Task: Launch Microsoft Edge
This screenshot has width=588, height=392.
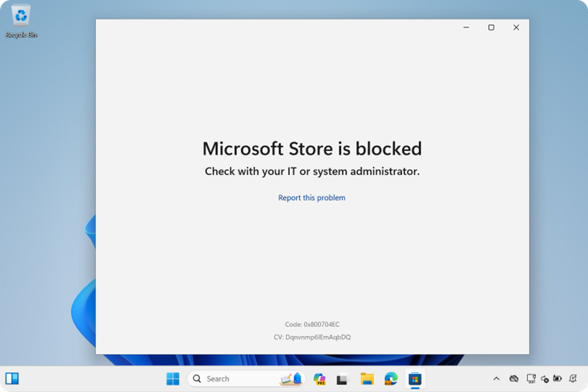Action: [x=391, y=379]
